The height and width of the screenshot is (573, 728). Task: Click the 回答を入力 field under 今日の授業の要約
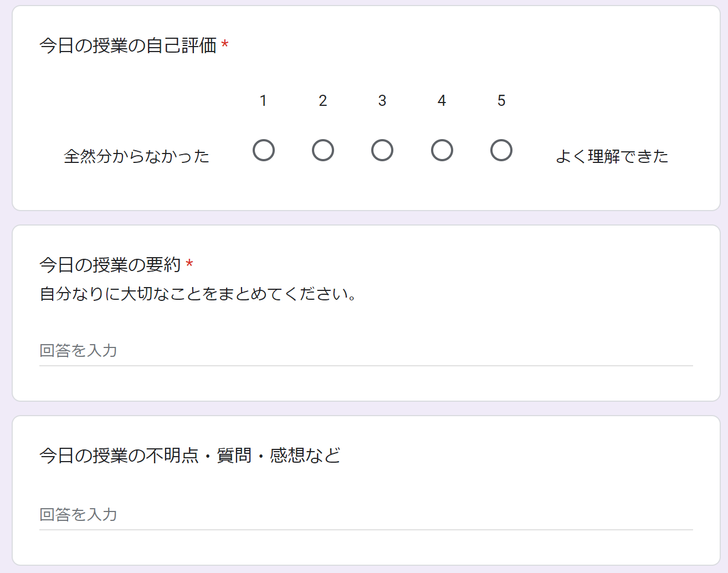click(x=366, y=350)
